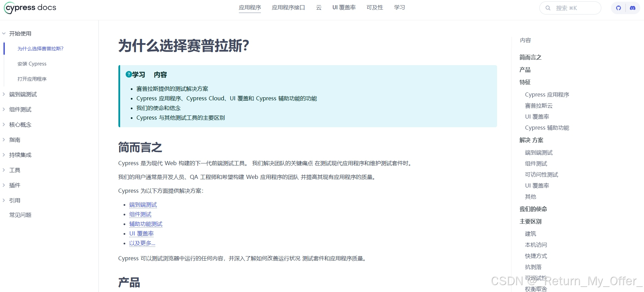Jump to 本机访问 in the contents

point(536,245)
